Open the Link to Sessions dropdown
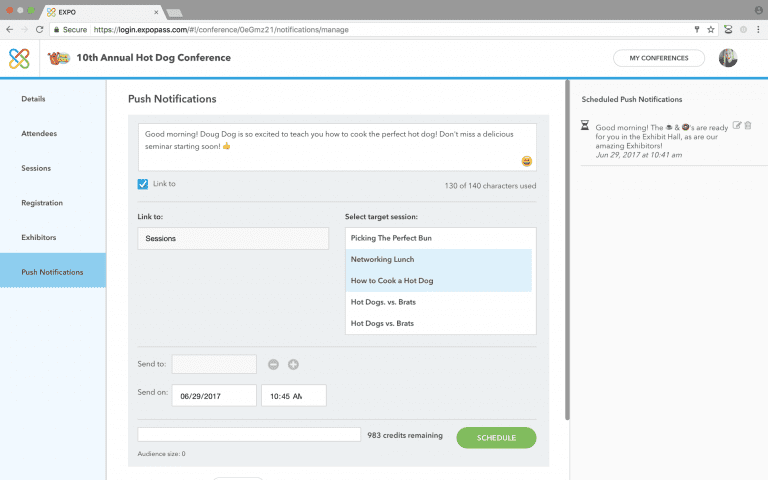768x480 pixels. click(233, 239)
